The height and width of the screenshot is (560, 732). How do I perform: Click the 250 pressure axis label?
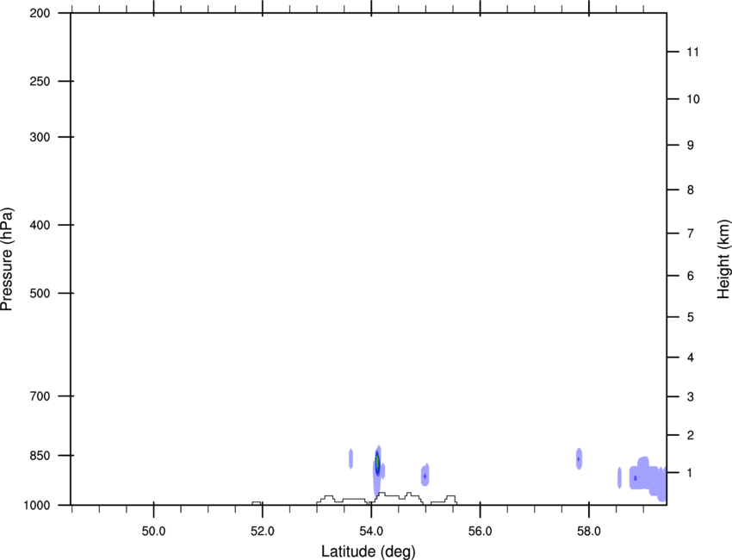[x=40, y=81]
